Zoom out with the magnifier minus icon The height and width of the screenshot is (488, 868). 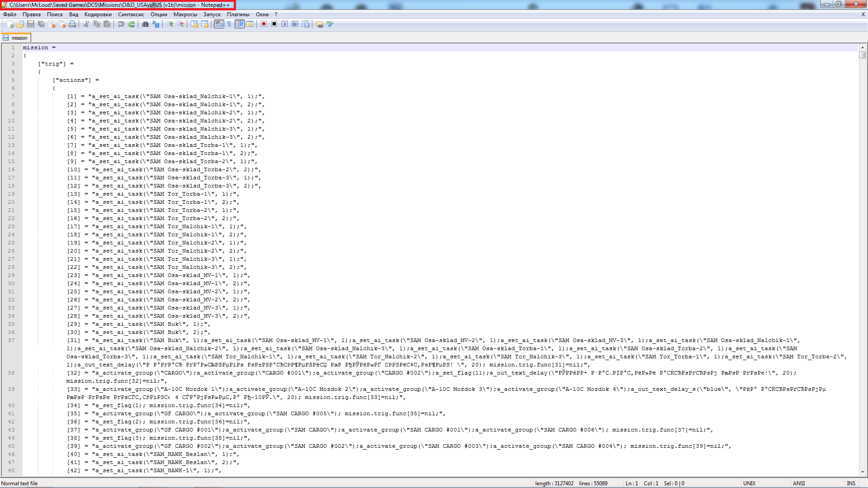click(x=180, y=24)
